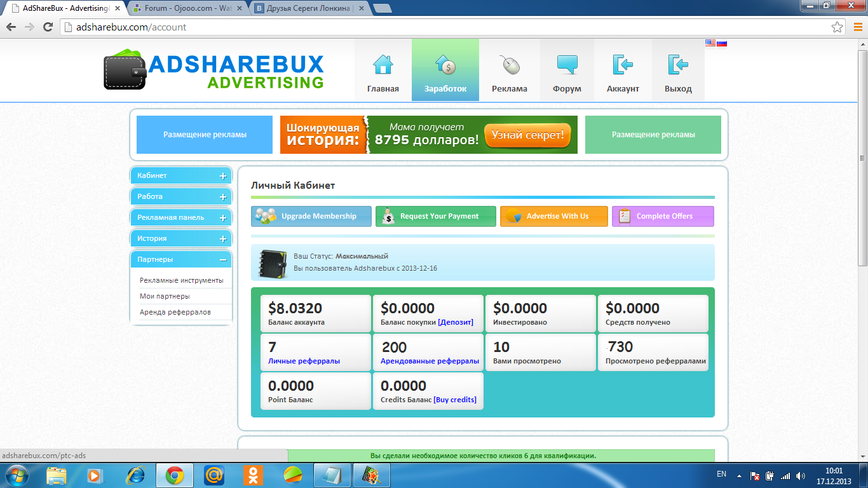Click the taskbar clock showing 10:01
The width and height of the screenshot is (868, 488).
pos(834,475)
